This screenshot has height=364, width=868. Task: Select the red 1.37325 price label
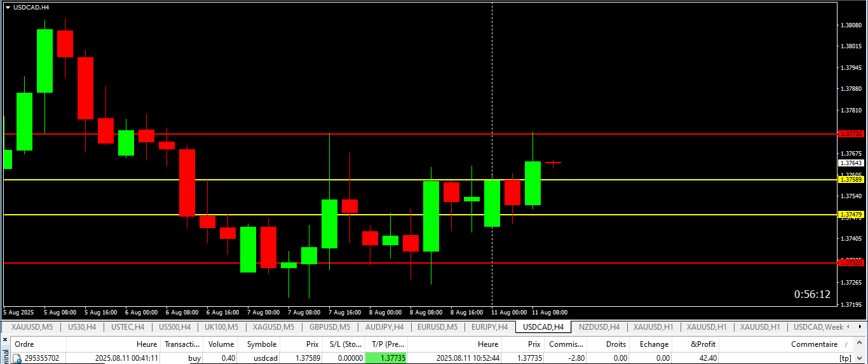click(851, 262)
